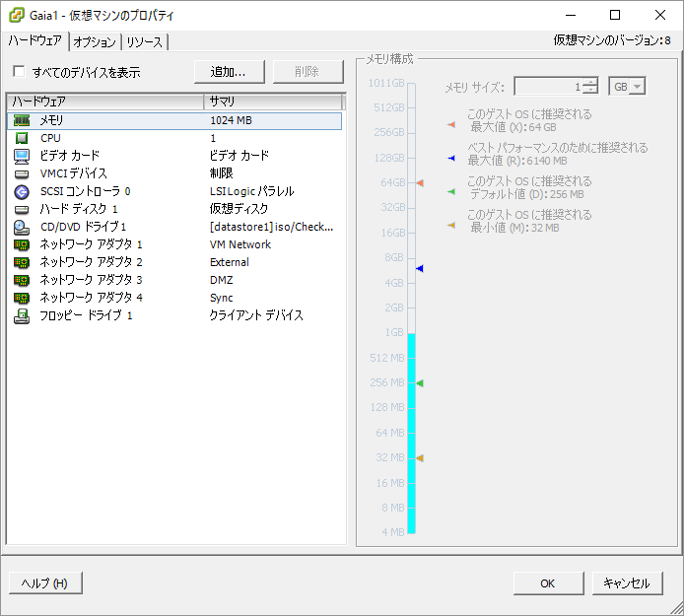Minimize the Gaia1 properties window

(571, 15)
